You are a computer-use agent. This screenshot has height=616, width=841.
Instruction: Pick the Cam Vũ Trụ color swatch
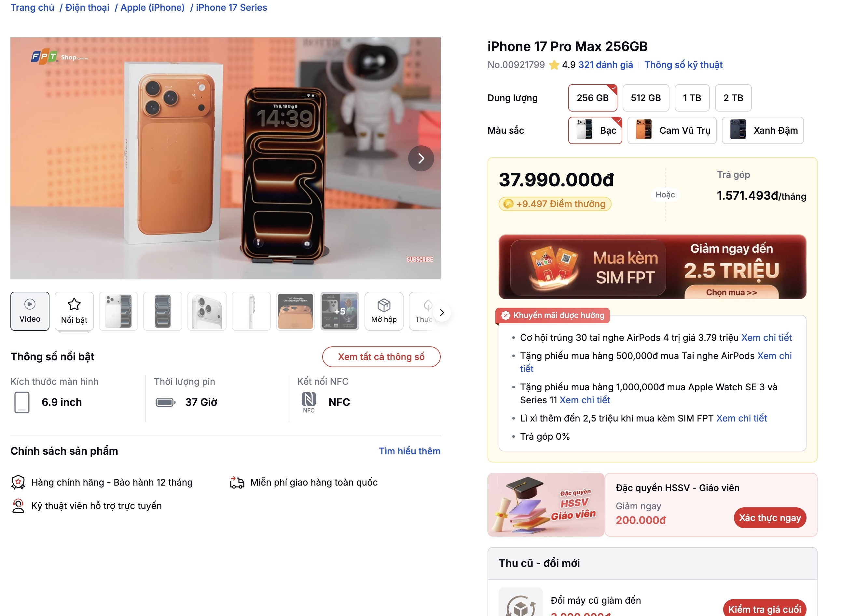(672, 130)
